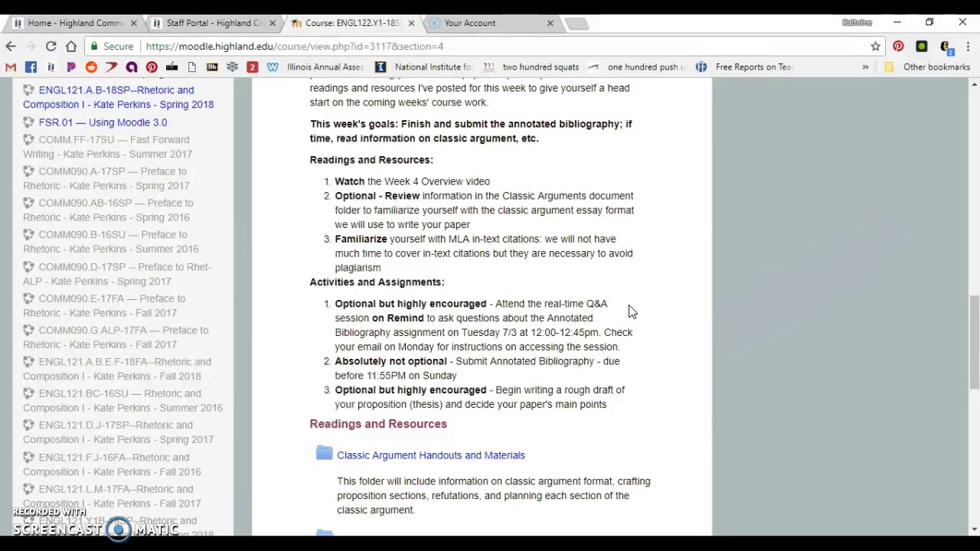Image resolution: width=980 pixels, height=551 pixels.
Task: Open the Blackboard (Bb) bookmark icon
Action: (212, 67)
